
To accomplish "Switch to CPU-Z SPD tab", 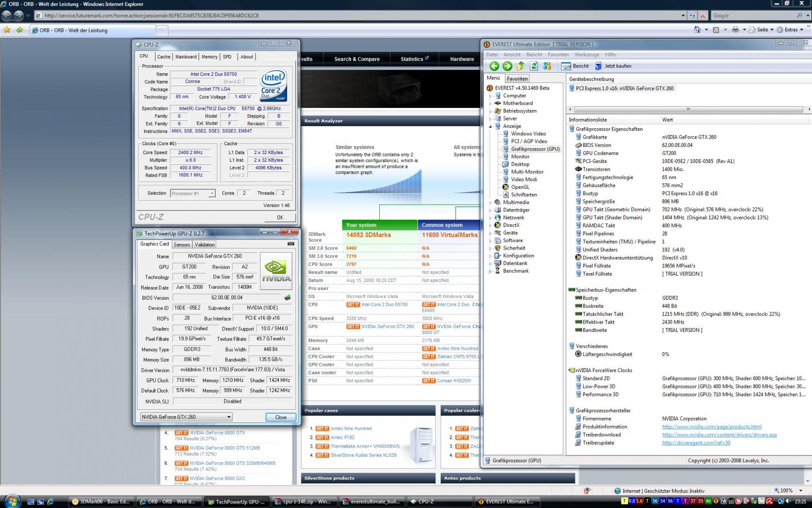I will [227, 57].
